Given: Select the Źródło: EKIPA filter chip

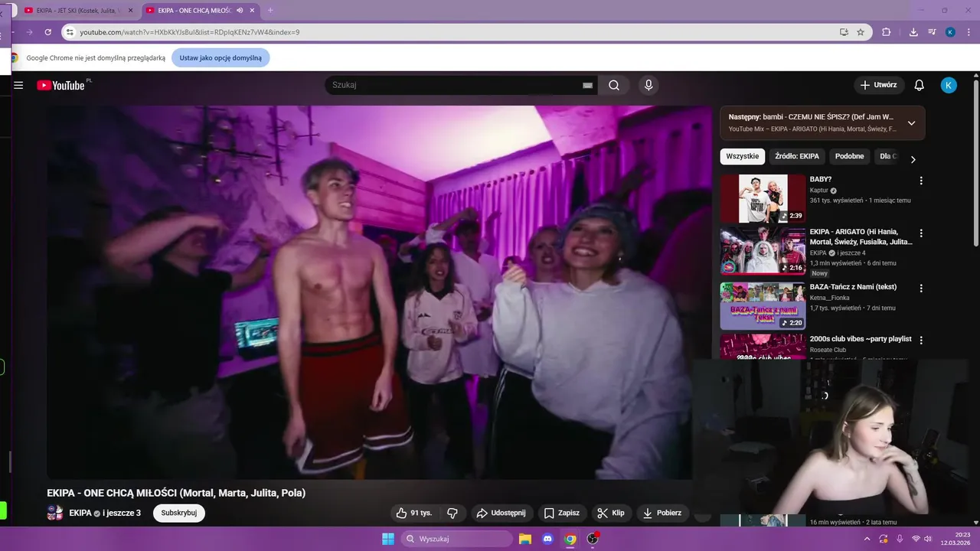Looking at the screenshot, I should coord(796,156).
